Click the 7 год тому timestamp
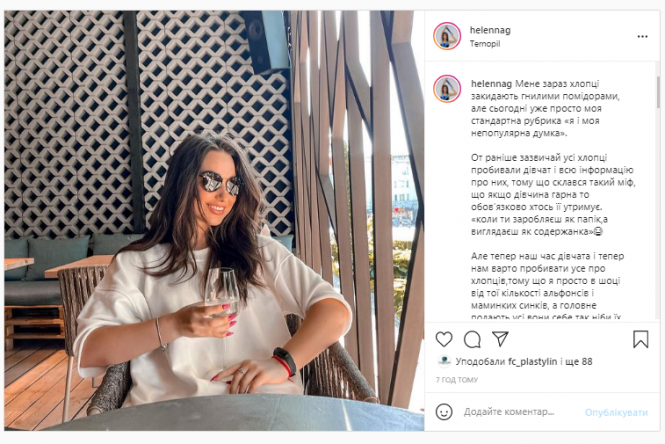This screenshot has width=665, height=444. 457,380
